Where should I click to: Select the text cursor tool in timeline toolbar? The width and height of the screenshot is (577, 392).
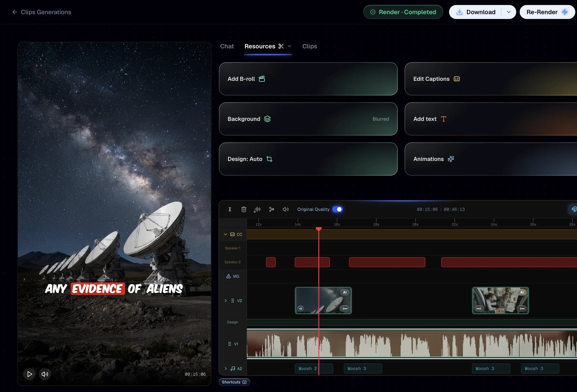[230, 210]
